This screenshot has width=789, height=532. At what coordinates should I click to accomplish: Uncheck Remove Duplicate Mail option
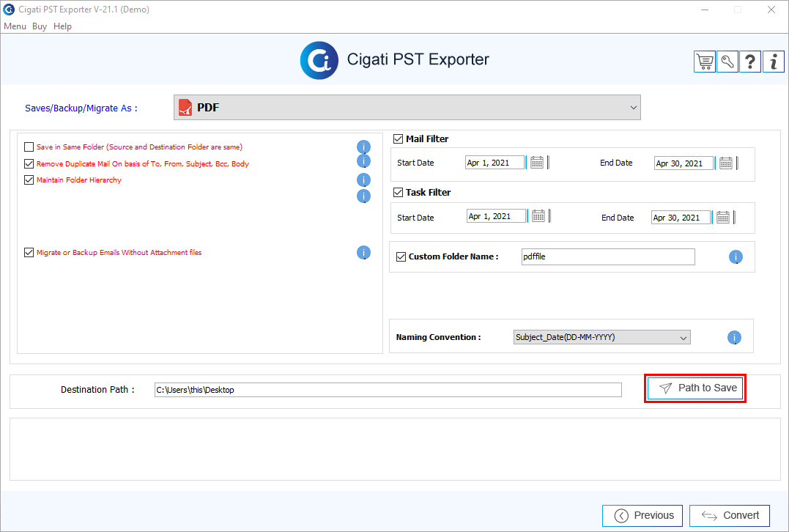pyautogui.click(x=29, y=163)
